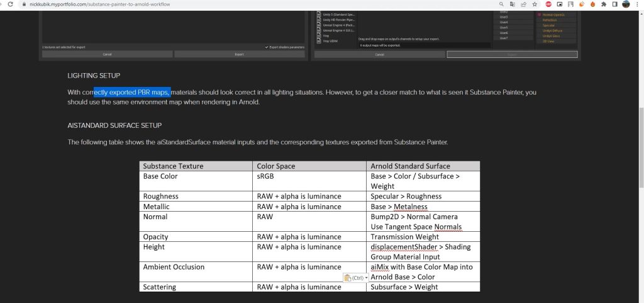The width and height of the screenshot is (644, 303).
Task: Open the three-dot Chrome menu
Action: [x=638, y=4]
